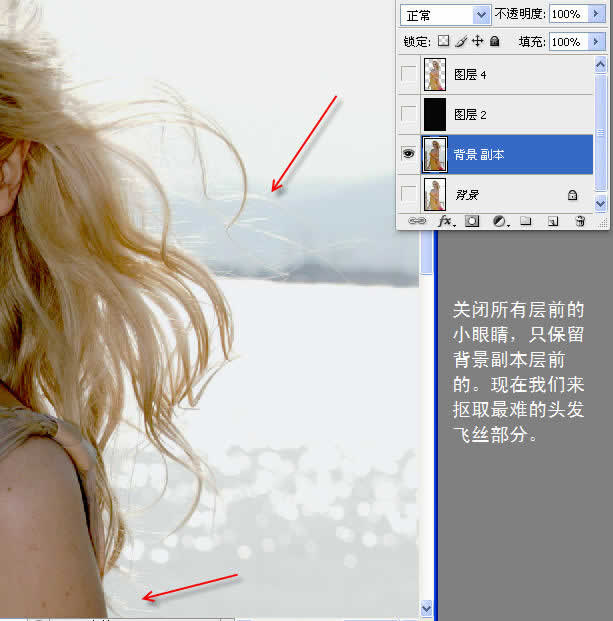This screenshot has height=621, width=613.
Task: Create new fill or adjustment layer
Action: 500,221
